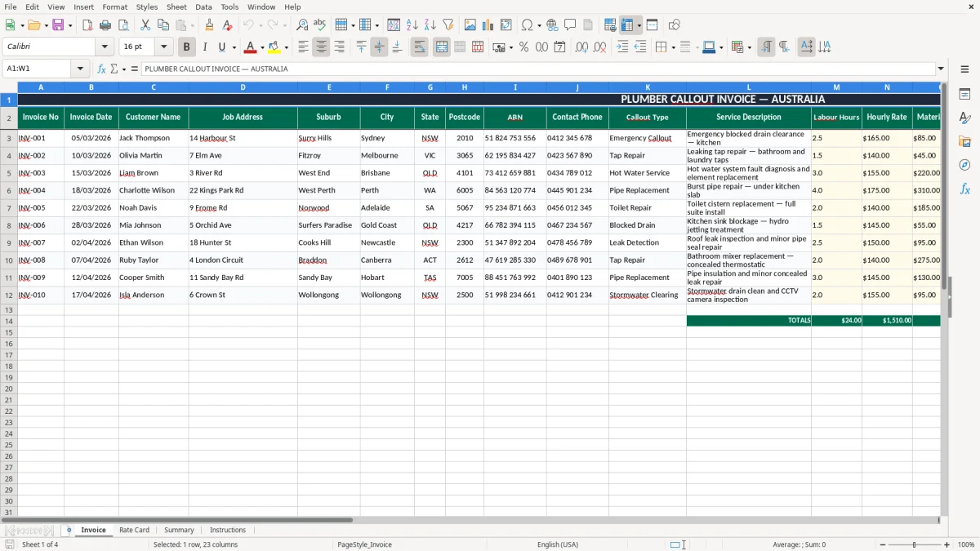Viewport: 980px width, 551px height.
Task: Open the underline style dropdown arrow
Action: click(x=234, y=47)
